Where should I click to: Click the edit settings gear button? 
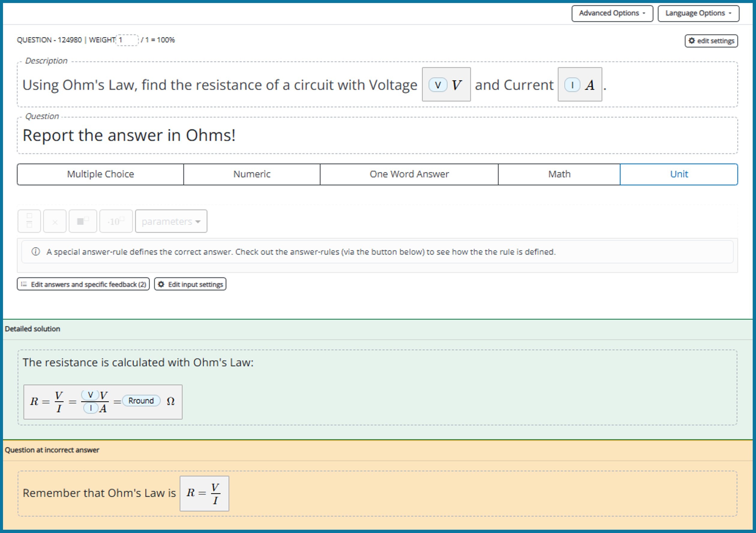(711, 41)
